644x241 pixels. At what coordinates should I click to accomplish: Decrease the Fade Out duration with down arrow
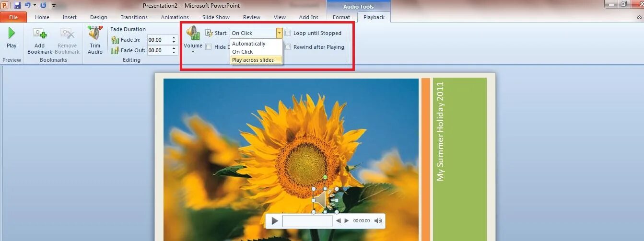pyautogui.click(x=173, y=53)
